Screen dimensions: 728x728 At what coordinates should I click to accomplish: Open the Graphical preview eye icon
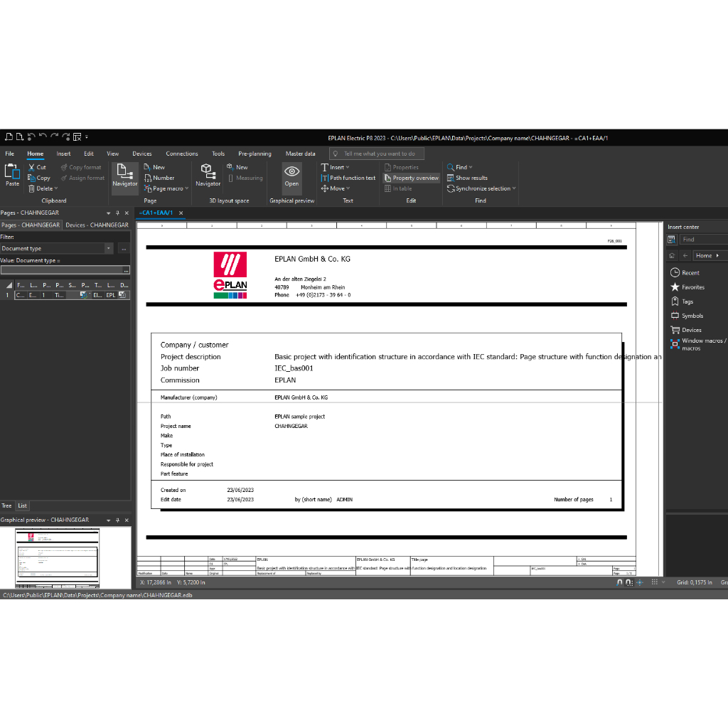coord(291,174)
